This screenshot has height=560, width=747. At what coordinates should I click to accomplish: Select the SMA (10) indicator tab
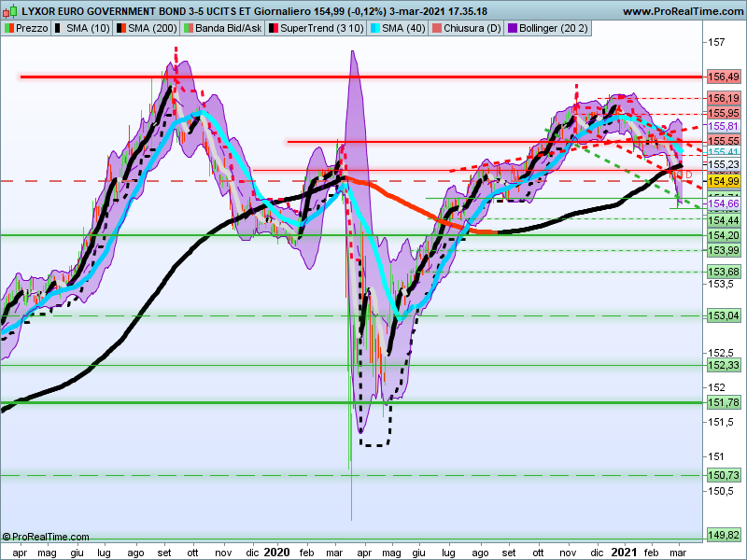(88, 29)
